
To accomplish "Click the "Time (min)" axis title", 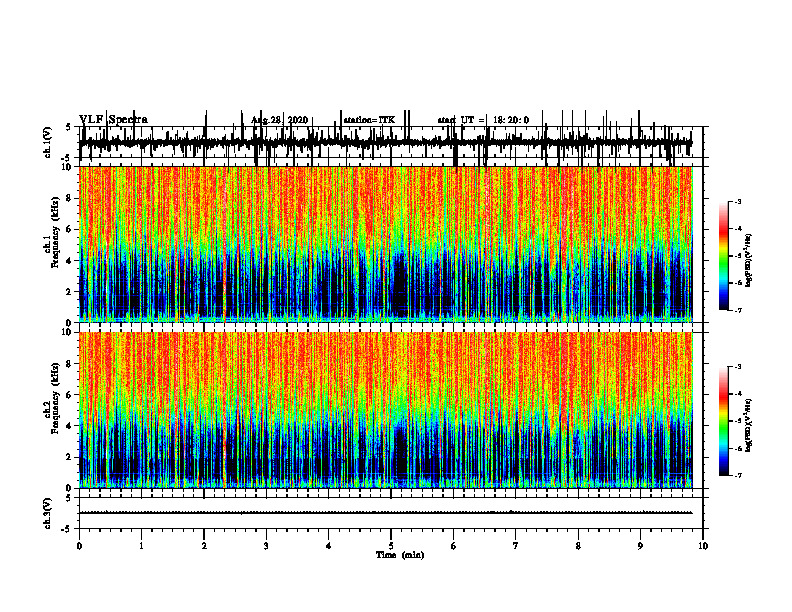I will pos(400,555).
